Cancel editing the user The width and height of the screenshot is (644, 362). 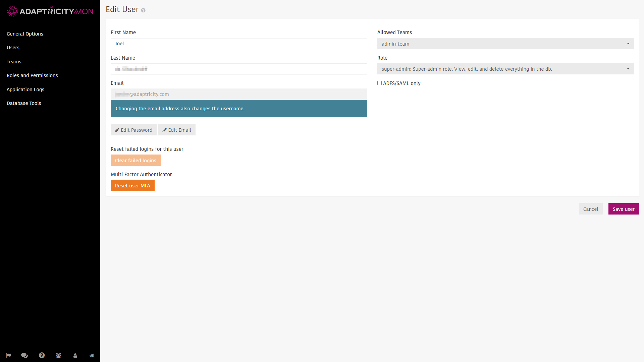pyautogui.click(x=590, y=209)
